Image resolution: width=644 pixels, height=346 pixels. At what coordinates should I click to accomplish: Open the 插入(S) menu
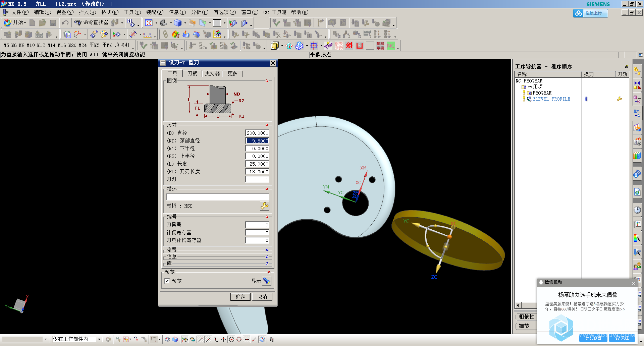(88, 12)
